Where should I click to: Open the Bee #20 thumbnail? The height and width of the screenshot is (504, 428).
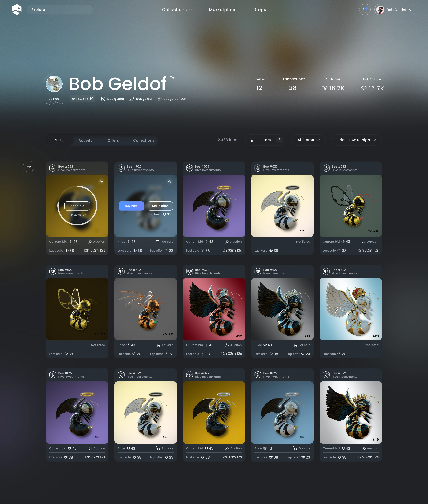click(351, 309)
